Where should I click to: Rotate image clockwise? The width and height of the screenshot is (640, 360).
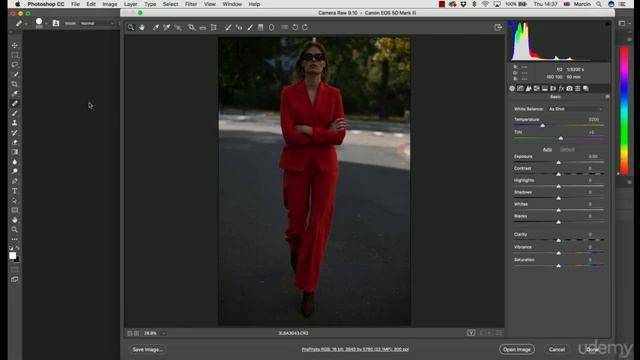[305, 27]
